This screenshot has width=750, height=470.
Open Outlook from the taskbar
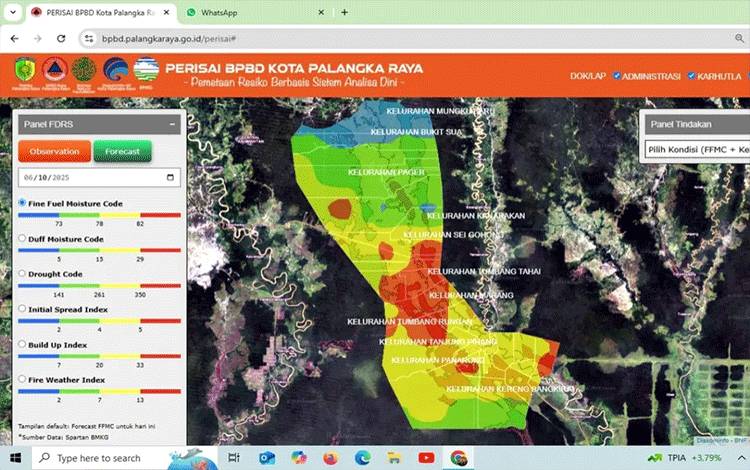[x=267, y=458]
